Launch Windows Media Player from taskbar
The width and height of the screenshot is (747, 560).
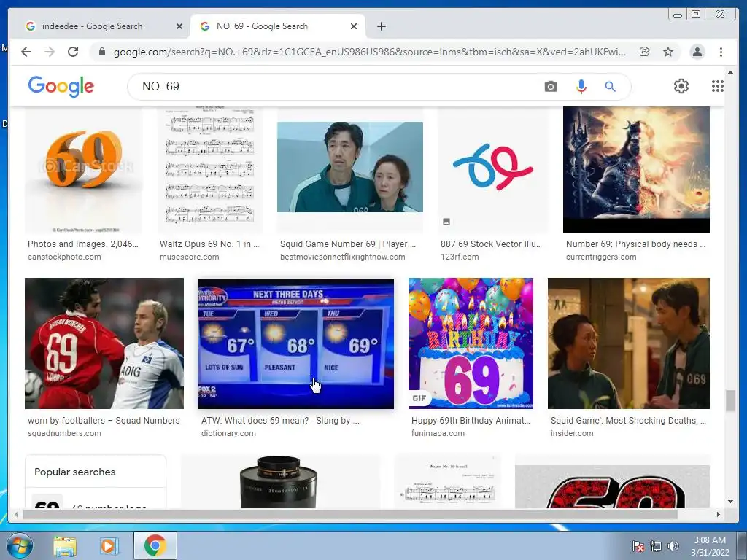point(109,545)
